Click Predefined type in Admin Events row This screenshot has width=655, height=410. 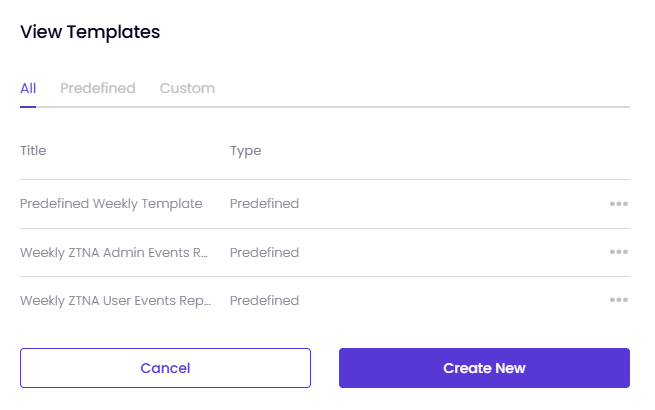[264, 252]
